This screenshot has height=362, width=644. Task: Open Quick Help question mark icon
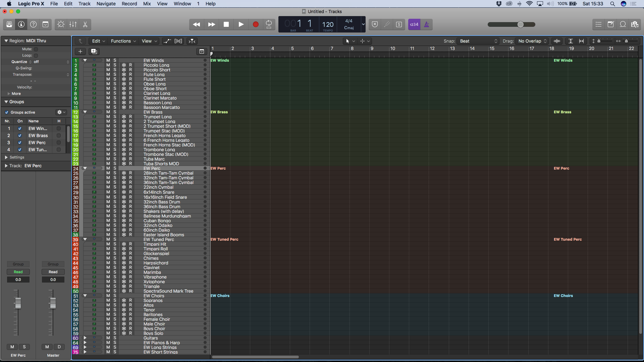[33, 24]
